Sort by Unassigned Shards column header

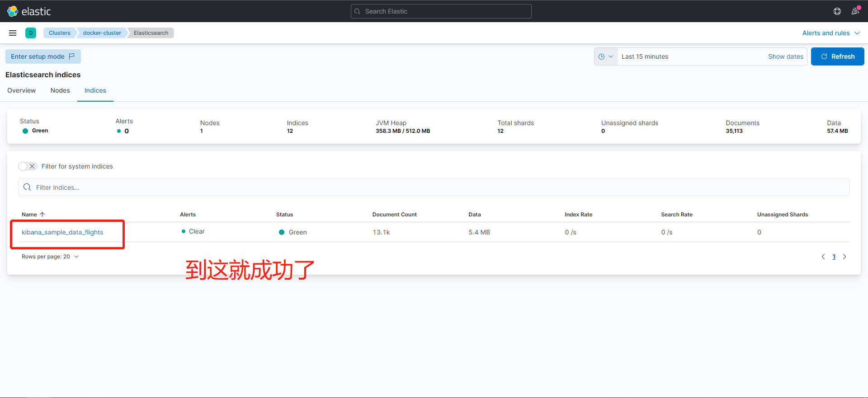point(783,215)
